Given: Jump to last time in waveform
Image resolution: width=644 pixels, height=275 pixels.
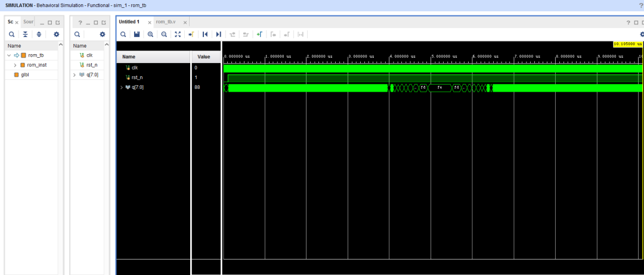Looking at the screenshot, I should pos(218,35).
